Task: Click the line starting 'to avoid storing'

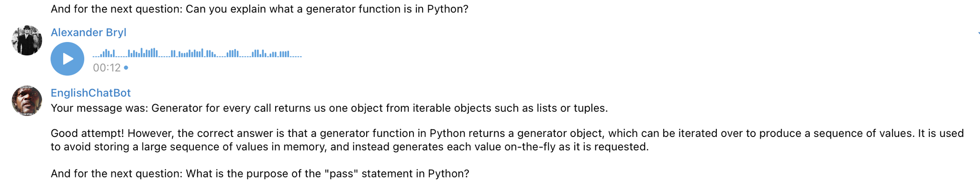Action: tap(350, 147)
